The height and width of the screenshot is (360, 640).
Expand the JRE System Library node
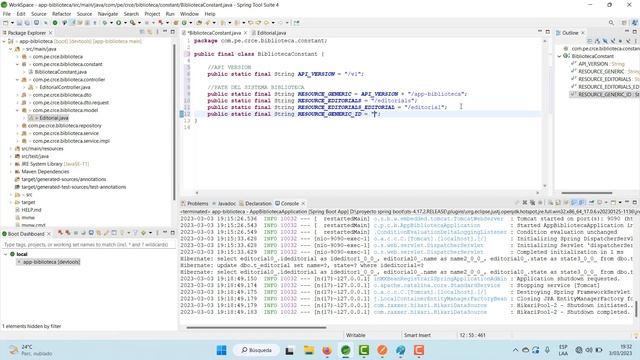pos(11,164)
